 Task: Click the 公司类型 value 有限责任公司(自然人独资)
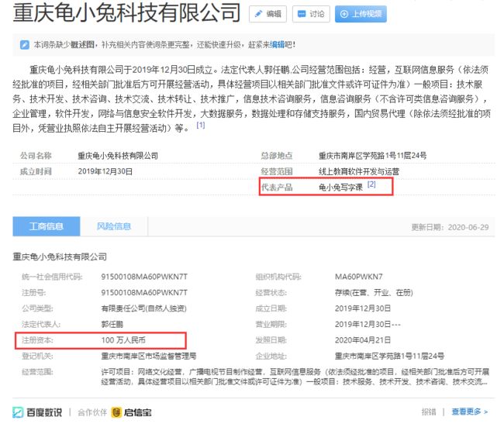coord(143,308)
